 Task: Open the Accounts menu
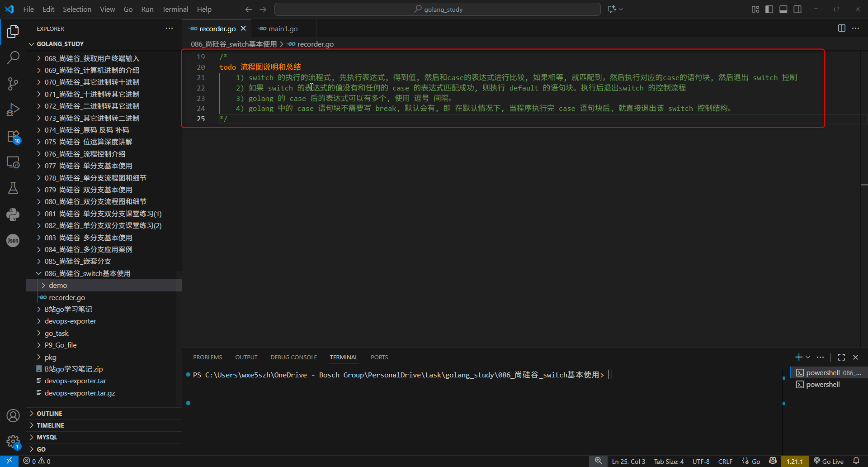tap(13, 415)
